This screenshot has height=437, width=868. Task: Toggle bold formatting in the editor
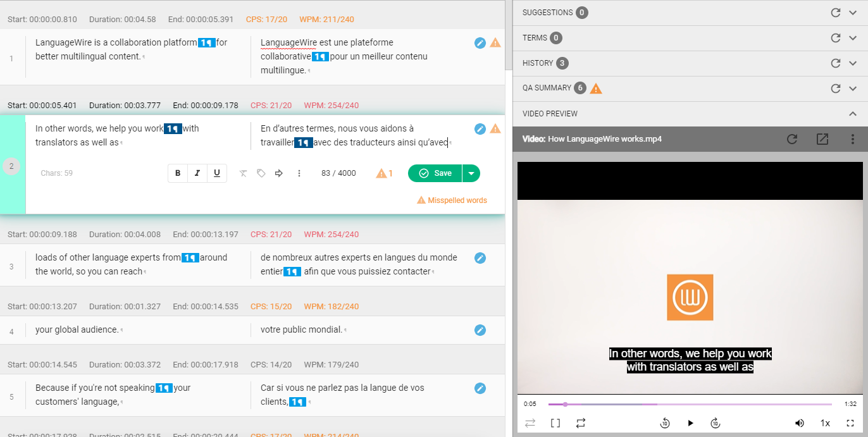[x=177, y=173]
